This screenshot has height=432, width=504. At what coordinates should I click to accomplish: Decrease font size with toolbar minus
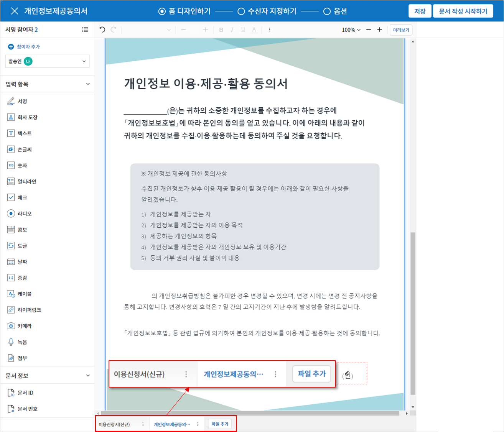pos(183,30)
